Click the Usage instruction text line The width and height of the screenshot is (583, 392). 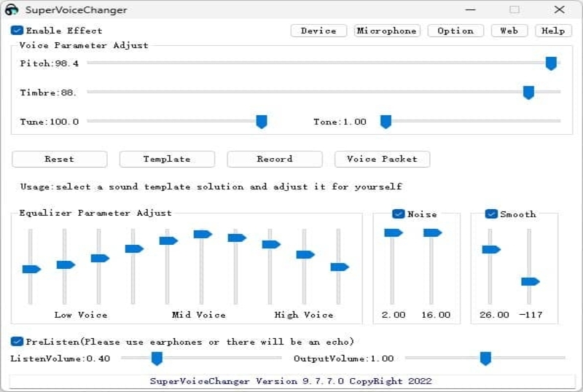211,187
